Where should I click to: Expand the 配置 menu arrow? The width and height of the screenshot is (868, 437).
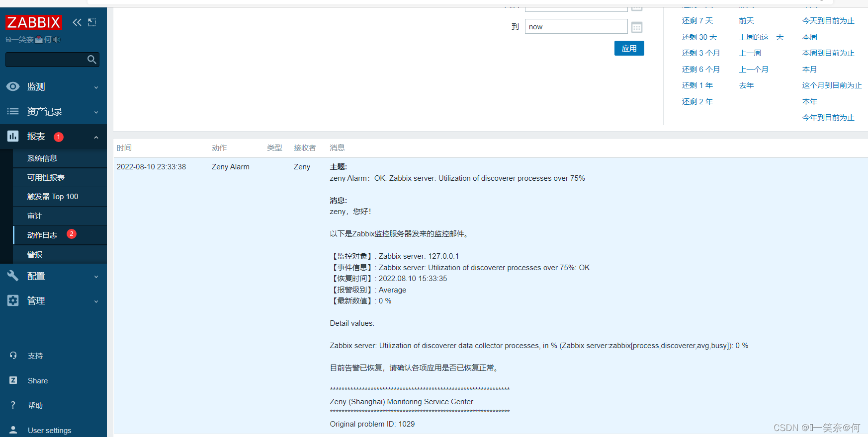click(x=96, y=277)
